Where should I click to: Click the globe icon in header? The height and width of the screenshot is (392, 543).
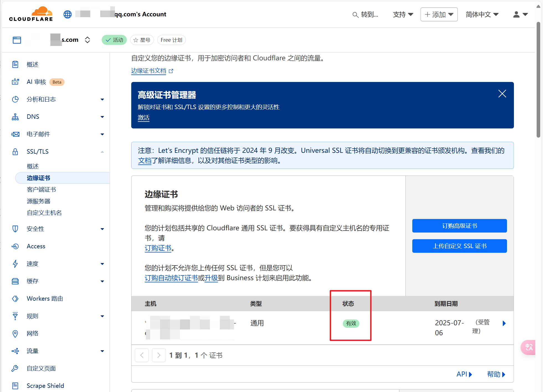pyautogui.click(x=68, y=14)
